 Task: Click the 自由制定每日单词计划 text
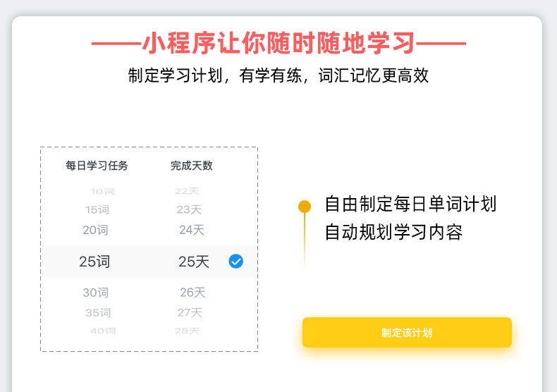[410, 204]
